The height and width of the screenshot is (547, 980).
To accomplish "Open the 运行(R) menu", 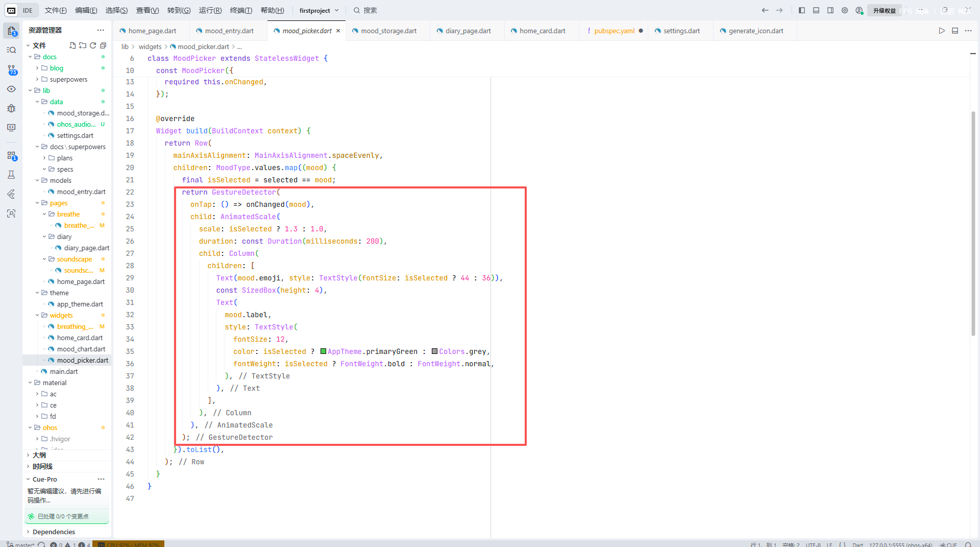I will pos(210,10).
